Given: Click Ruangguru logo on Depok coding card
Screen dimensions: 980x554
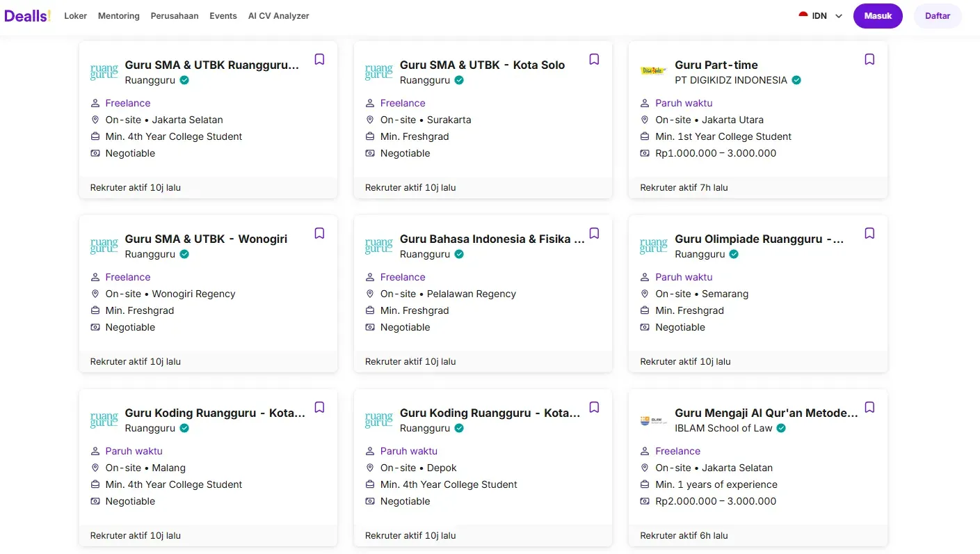Looking at the screenshot, I should point(379,420).
